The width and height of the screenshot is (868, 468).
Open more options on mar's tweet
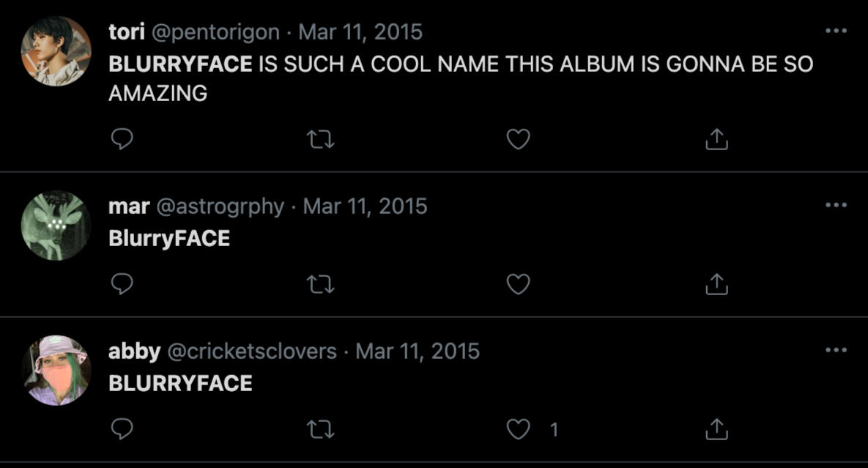coord(836,206)
